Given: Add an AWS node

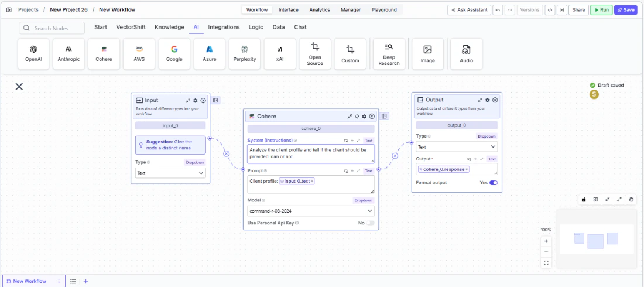Looking at the screenshot, I should pos(139,54).
